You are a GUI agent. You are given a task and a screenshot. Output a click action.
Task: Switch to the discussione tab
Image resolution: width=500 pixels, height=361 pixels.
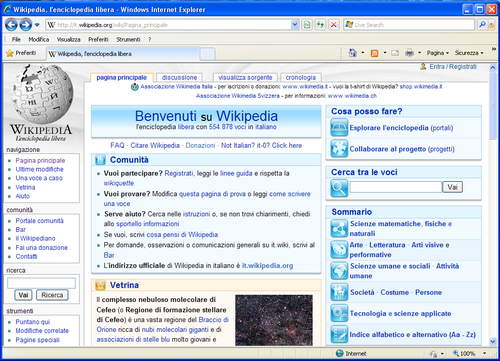pos(179,77)
